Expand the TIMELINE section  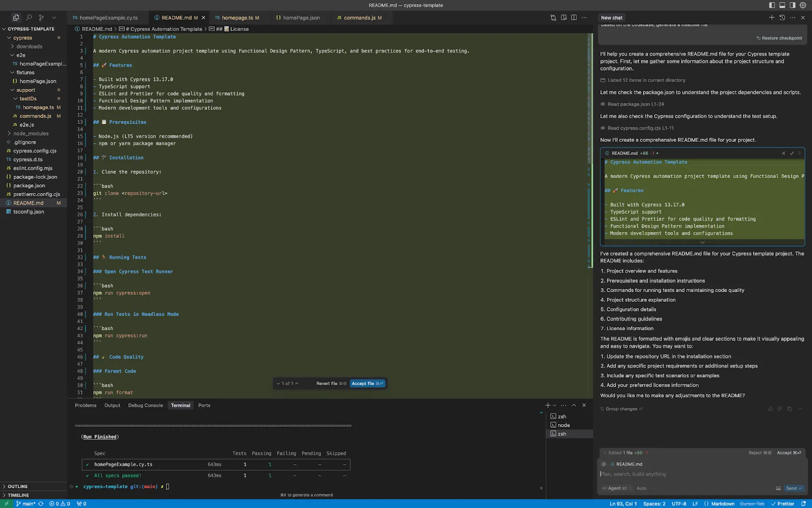[x=33, y=495]
